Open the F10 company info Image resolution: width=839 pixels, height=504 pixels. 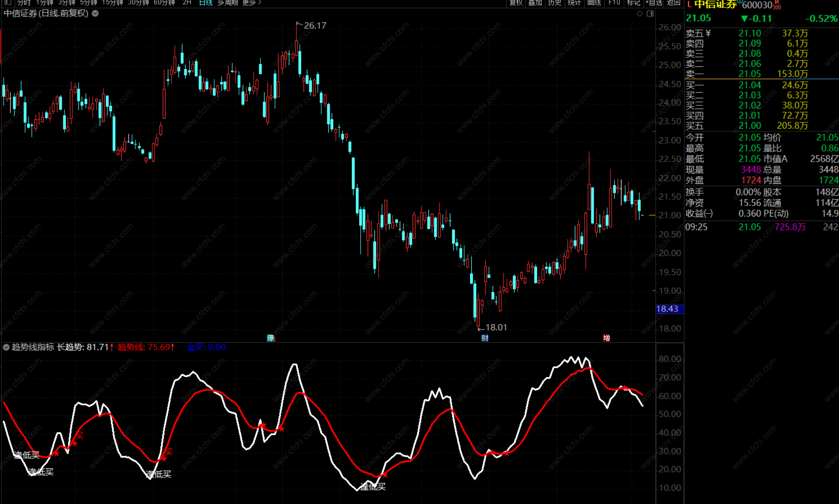tap(614, 2)
